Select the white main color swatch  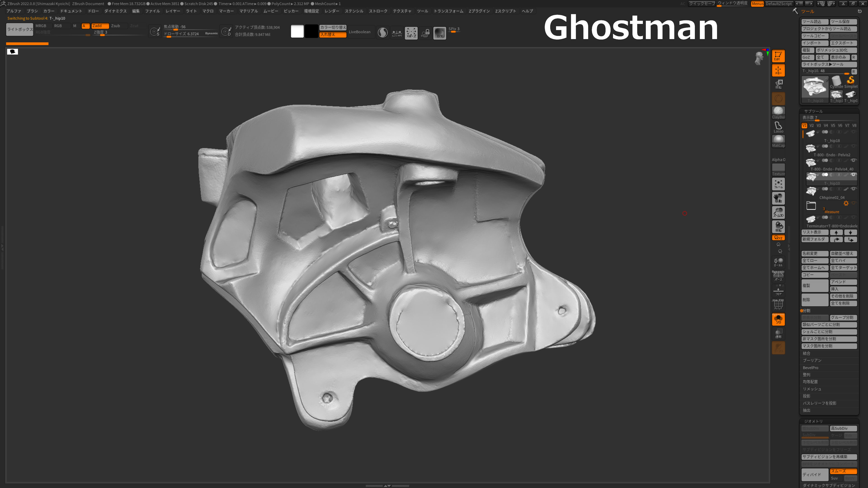(297, 31)
